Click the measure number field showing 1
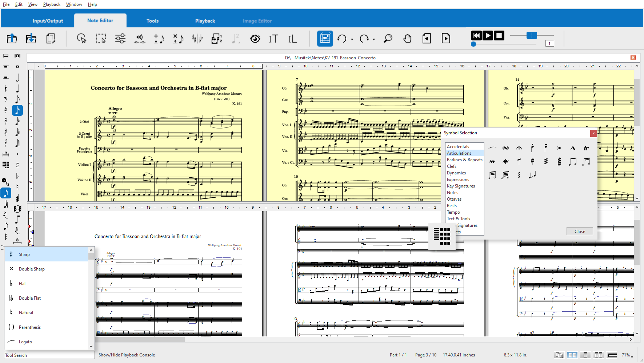This screenshot has width=644, height=363. click(x=549, y=43)
